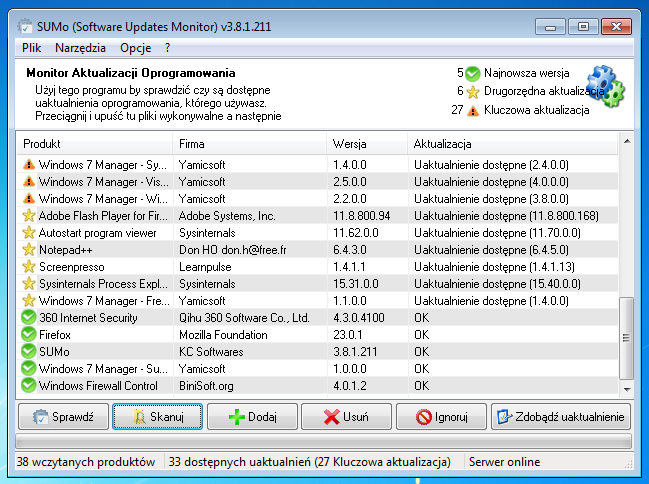Sort list by Wersja column header
The width and height of the screenshot is (649, 484).
[367, 144]
